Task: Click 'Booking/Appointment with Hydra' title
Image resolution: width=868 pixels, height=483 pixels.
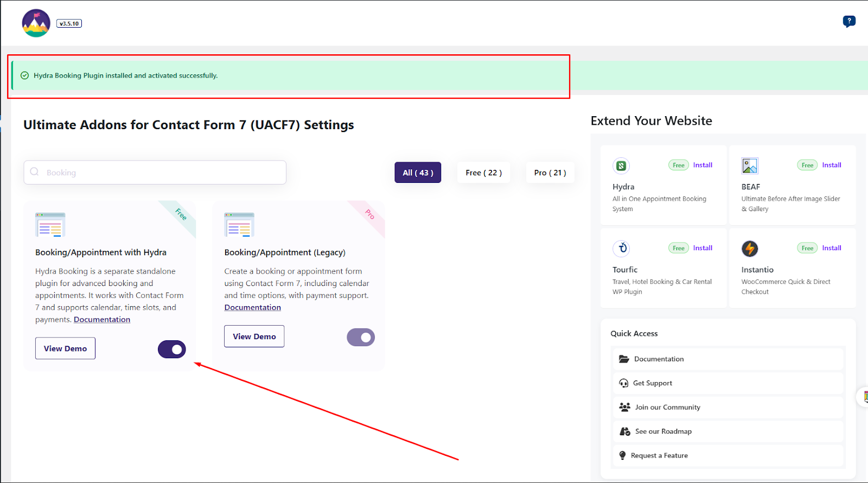Action: tap(101, 252)
